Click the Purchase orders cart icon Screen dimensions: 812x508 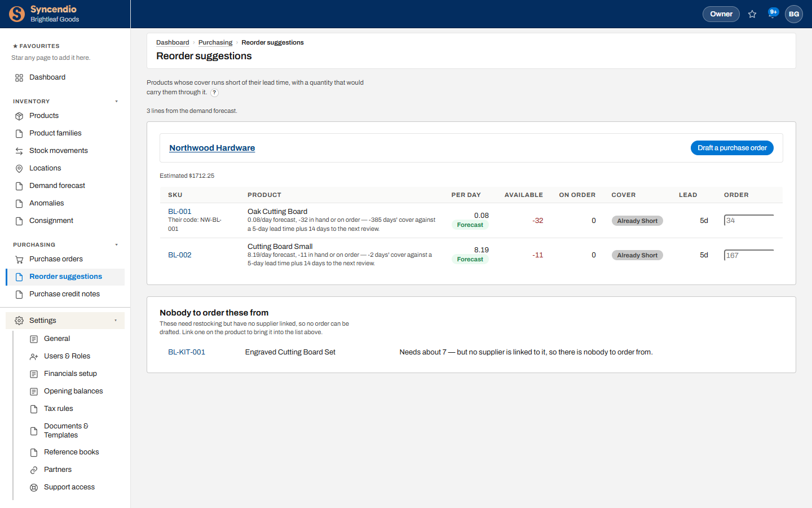pyautogui.click(x=19, y=260)
